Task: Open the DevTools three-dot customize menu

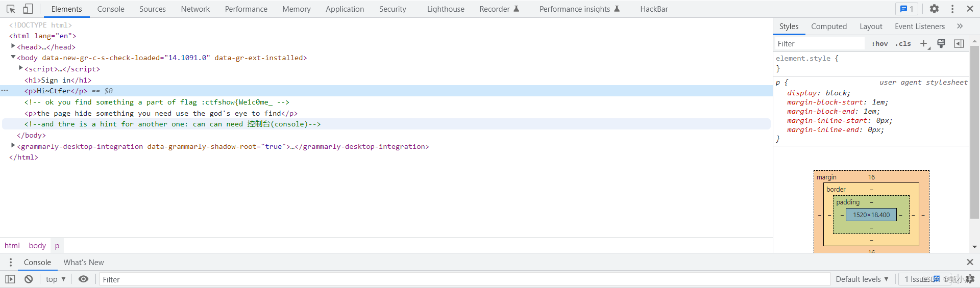Action: tap(952, 9)
